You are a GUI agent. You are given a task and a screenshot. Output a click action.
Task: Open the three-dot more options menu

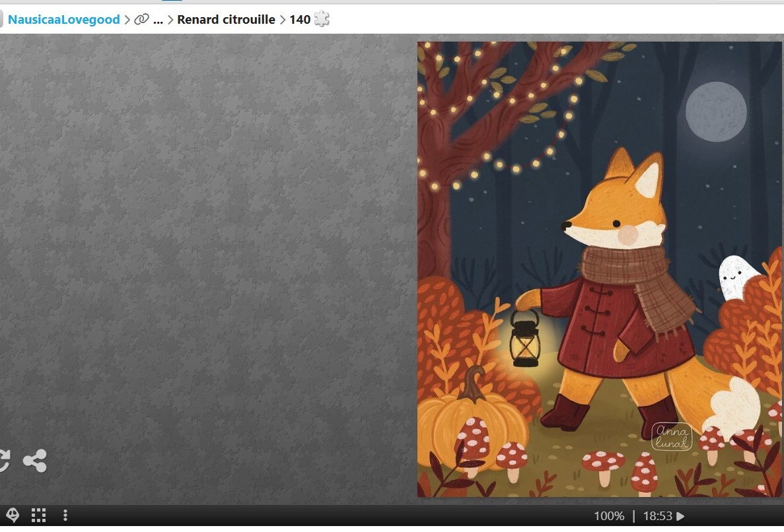[65, 515]
